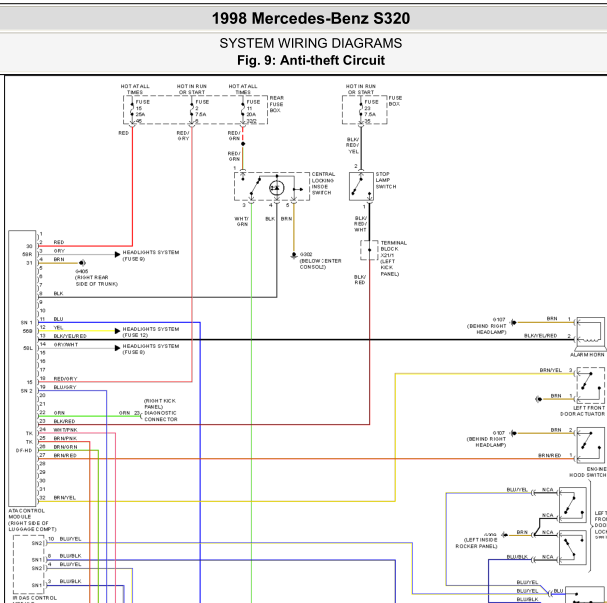607x603 pixels.
Task: Click "BLU/GRY" wire label at pin 19
Action: click(65, 387)
